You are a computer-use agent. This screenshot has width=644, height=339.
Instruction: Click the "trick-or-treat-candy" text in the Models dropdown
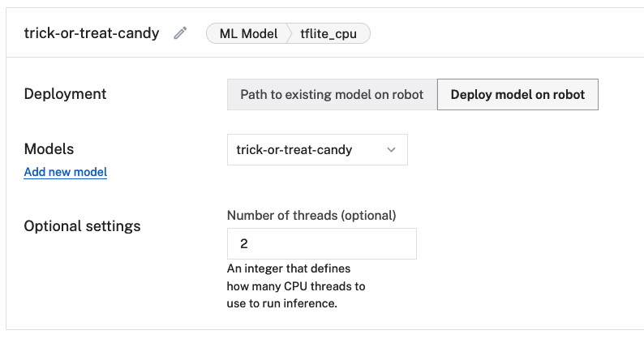[305, 150]
